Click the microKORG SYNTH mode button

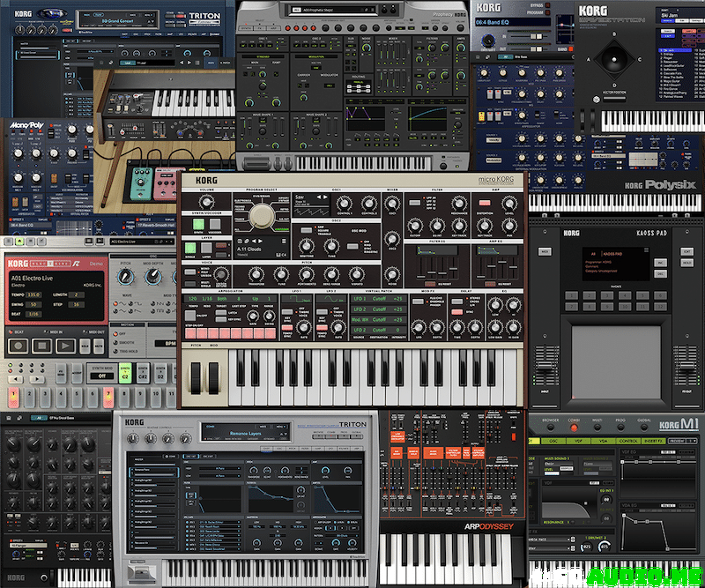click(198, 224)
